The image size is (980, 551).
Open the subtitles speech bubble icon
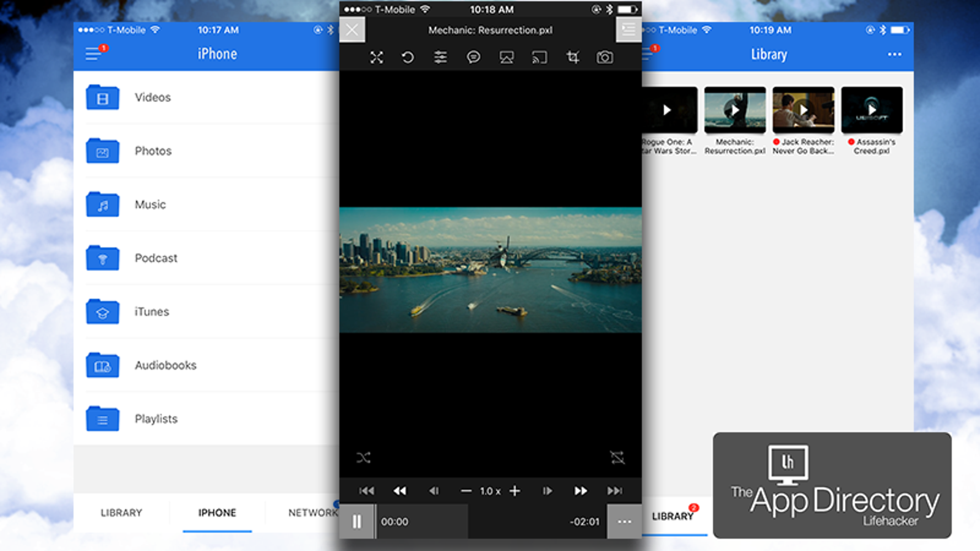[473, 58]
